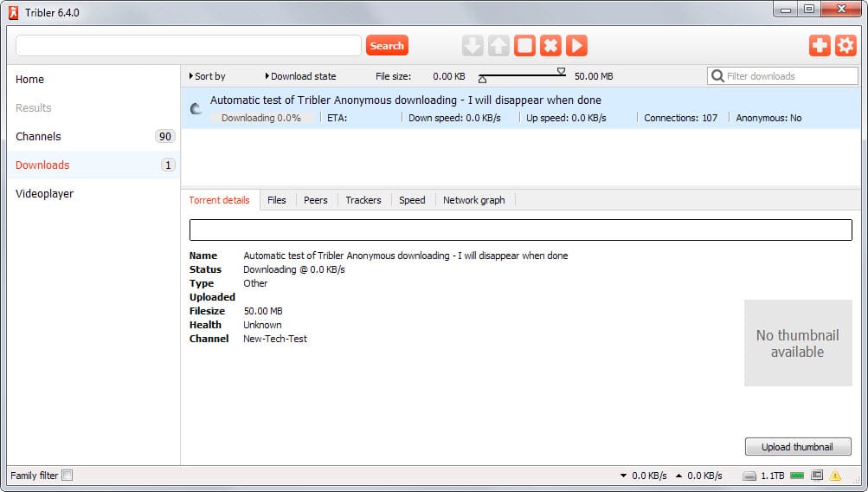Click the lower file size slider handle
Image resolution: width=868 pixels, height=492 pixels.
click(x=482, y=80)
